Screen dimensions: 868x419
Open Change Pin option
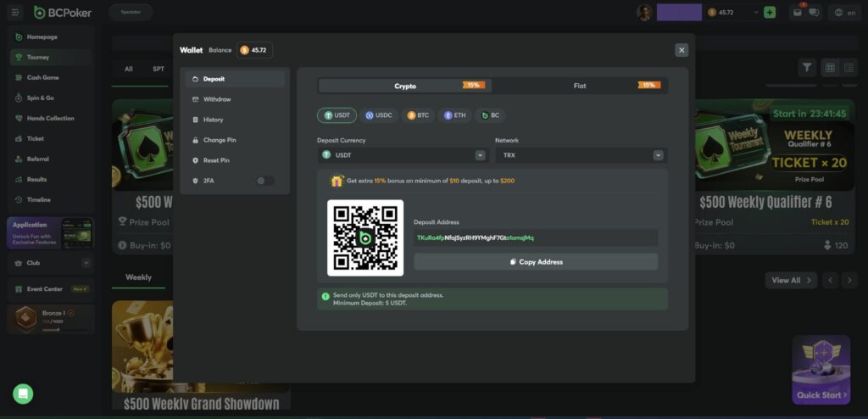click(235, 140)
